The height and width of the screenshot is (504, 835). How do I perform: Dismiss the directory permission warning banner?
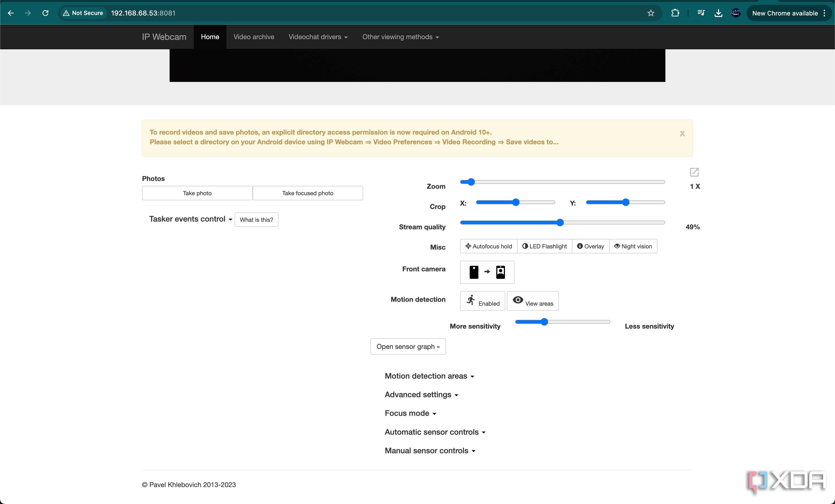pos(682,134)
